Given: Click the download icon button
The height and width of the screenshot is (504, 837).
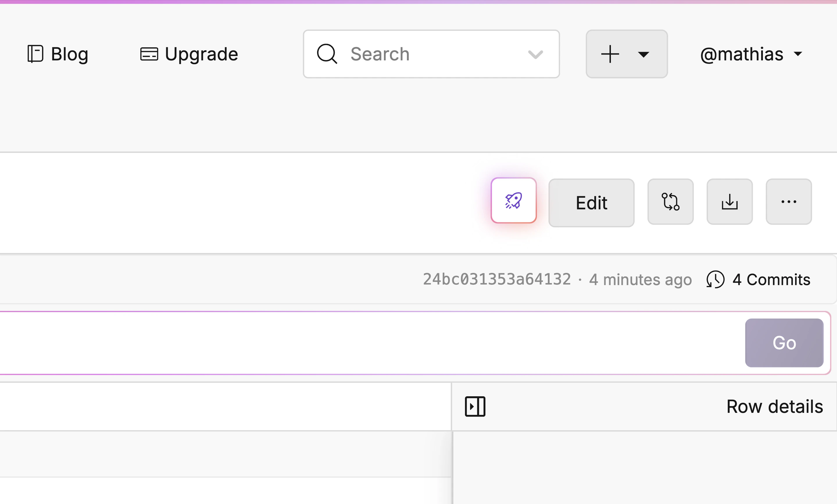Looking at the screenshot, I should pos(729,202).
